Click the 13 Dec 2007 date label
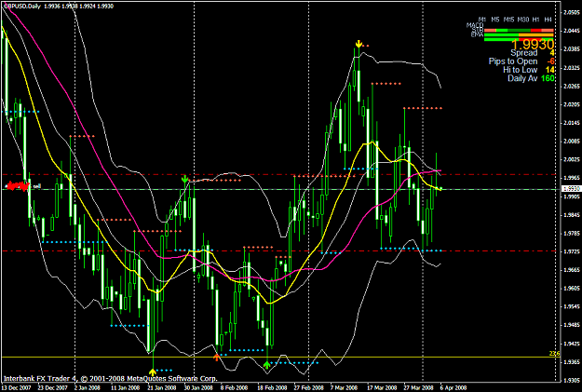 [x=16, y=387]
